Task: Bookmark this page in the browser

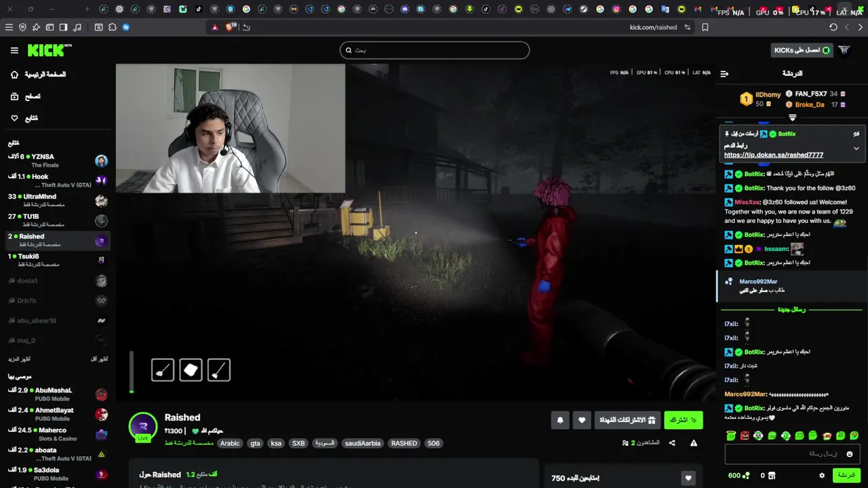Action: (705, 27)
